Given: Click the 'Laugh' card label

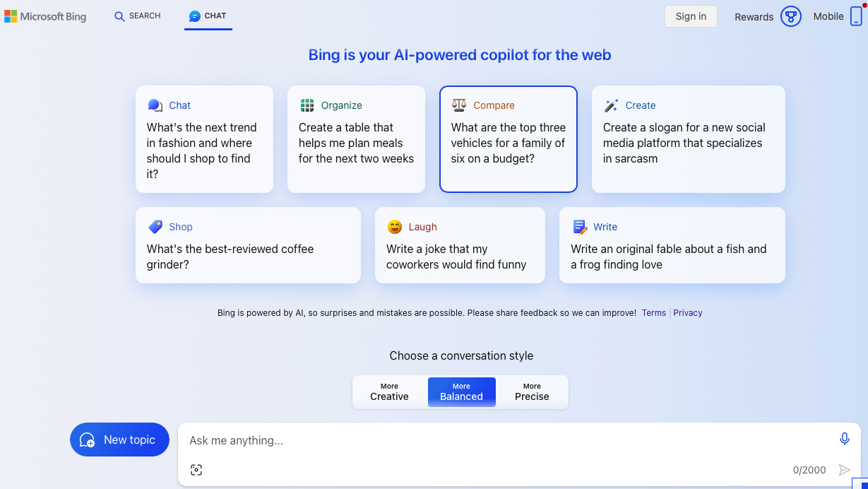Looking at the screenshot, I should click(x=423, y=227).
